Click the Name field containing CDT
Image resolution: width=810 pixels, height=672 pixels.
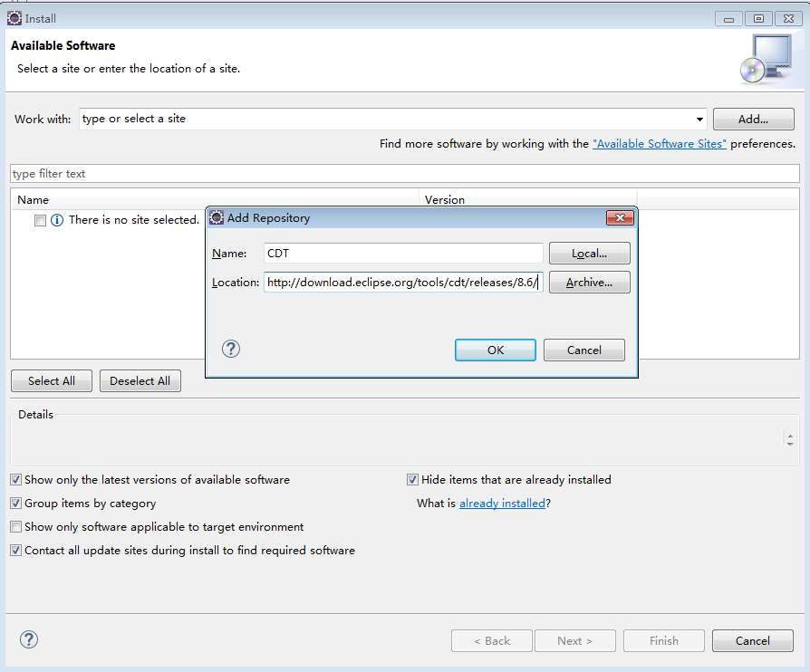(x=403, y=253)
